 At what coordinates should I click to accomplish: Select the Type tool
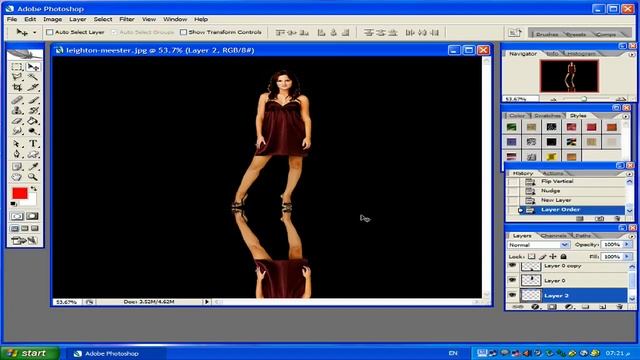pos(33,144)
